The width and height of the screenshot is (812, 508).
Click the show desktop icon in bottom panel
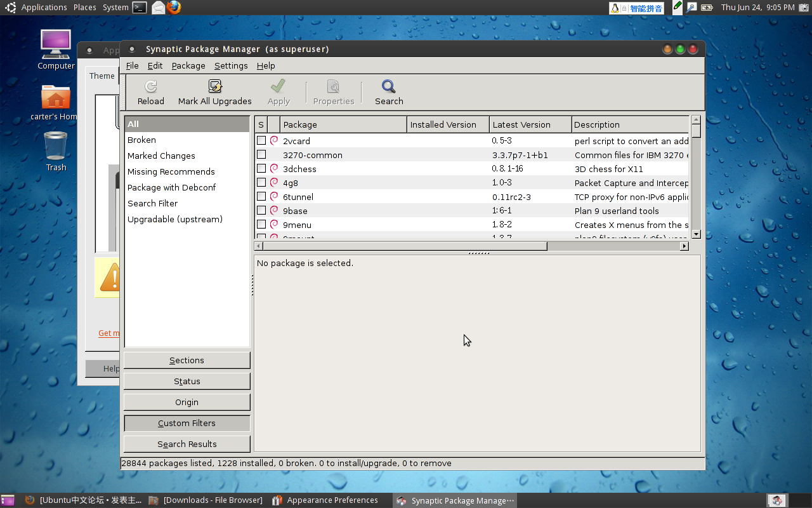8,500
